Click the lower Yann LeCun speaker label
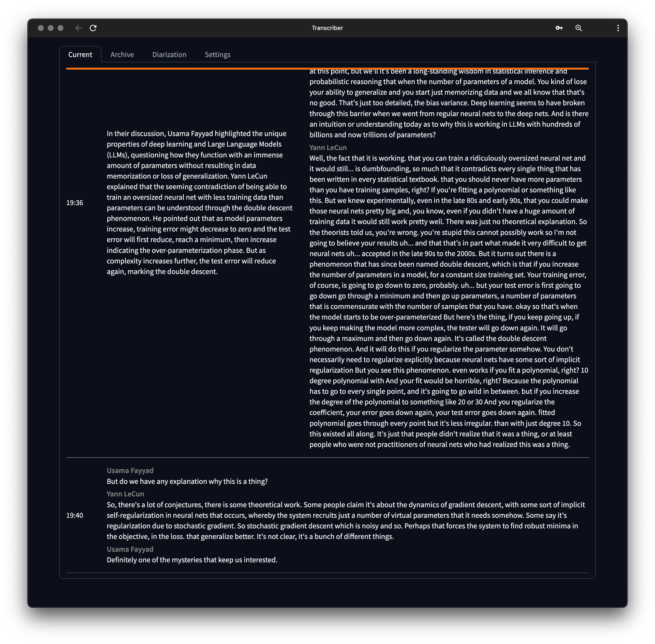 [125, 494]
